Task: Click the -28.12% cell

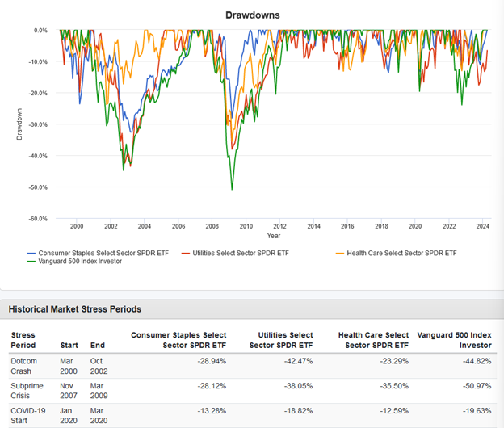Action: tap(212, 386)
